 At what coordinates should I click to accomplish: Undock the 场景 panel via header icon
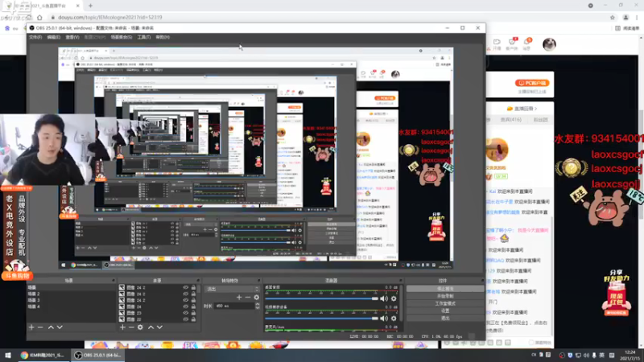point(114,281)
